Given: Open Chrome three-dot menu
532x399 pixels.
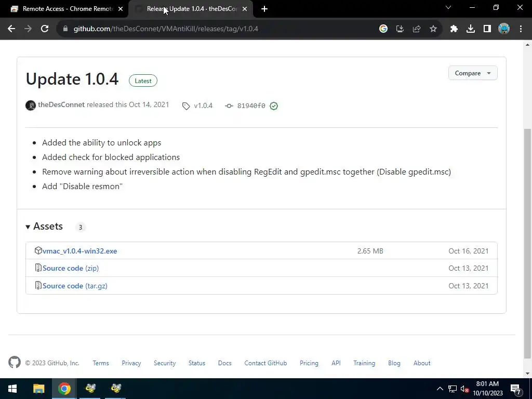Looking at the screenshot, I should pyautogui.click(x=521, y=29).
